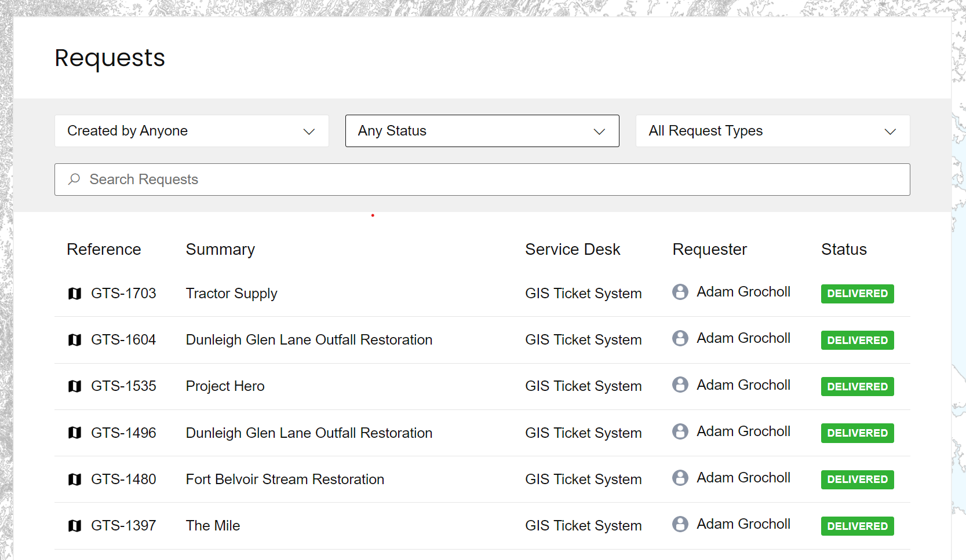
Task: Open the Created by Anyone dropdown
Action: (191, 131)
